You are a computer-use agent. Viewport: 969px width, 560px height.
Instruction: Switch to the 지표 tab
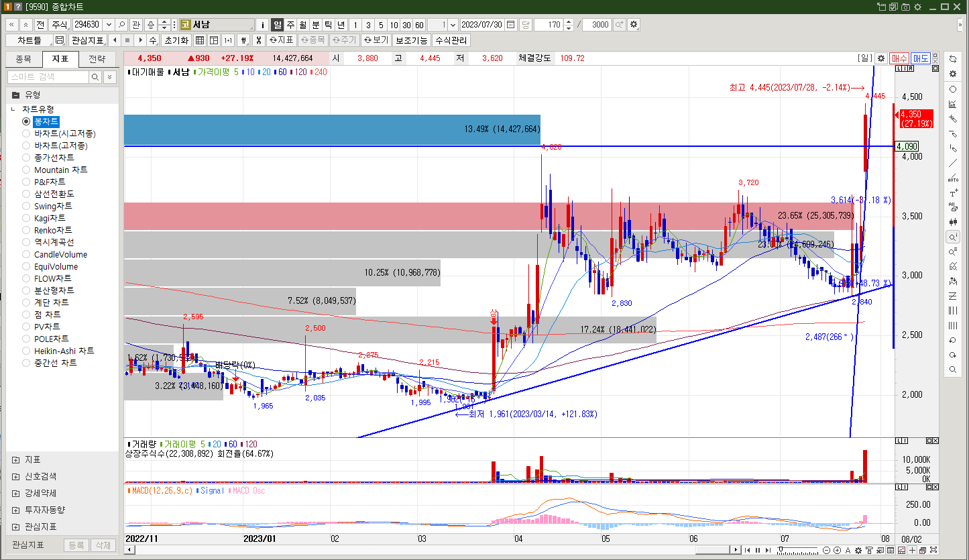(x=60, y=59)
